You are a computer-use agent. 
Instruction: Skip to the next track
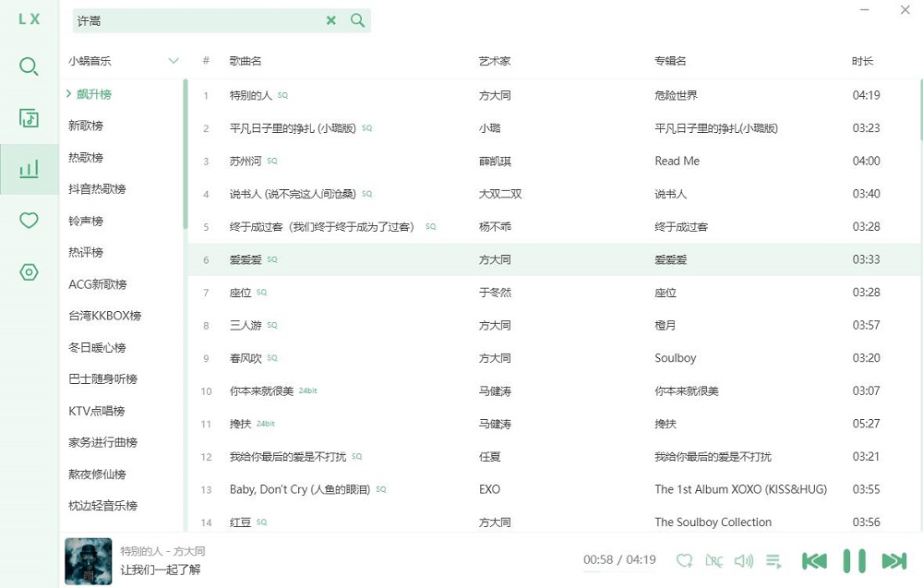click(893, 560)
